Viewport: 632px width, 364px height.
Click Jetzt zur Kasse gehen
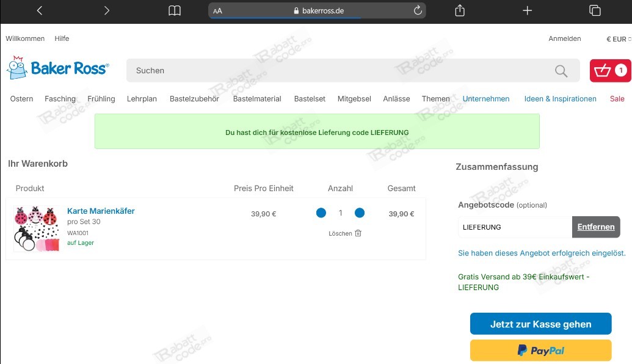(x=540, y=324)
